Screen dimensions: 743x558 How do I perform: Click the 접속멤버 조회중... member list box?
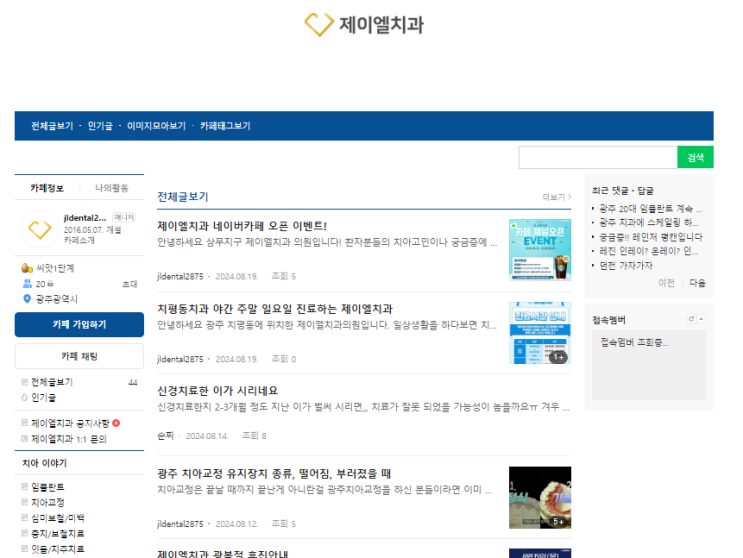pyautogui.click(x=649, y=365)
